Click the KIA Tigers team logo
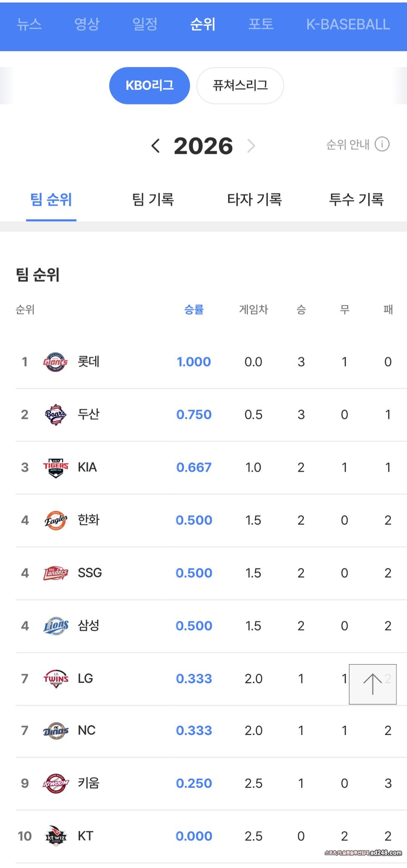 point(55,467)
